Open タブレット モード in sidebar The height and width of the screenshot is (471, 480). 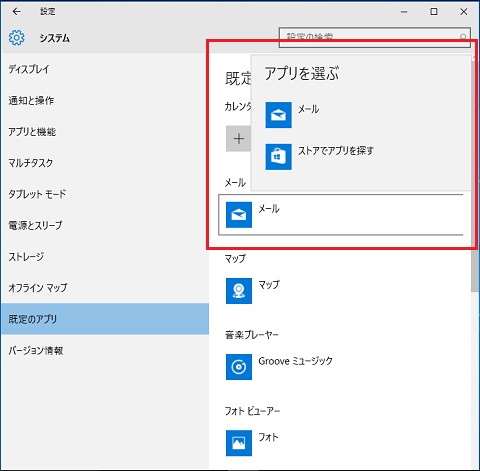tap(105, 194)
